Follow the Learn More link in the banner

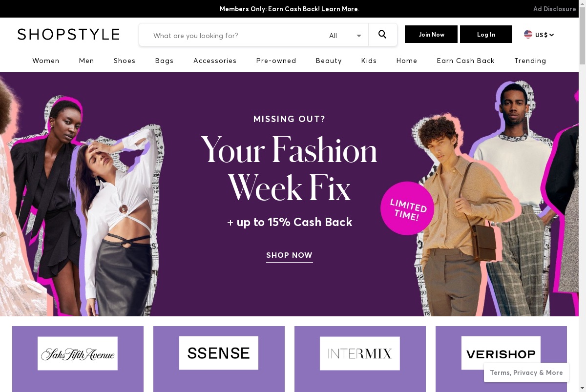point(339,9)
